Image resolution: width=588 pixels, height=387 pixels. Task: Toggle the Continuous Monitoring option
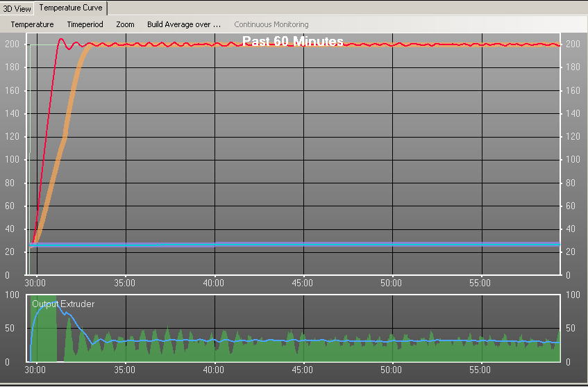[271, 24]
